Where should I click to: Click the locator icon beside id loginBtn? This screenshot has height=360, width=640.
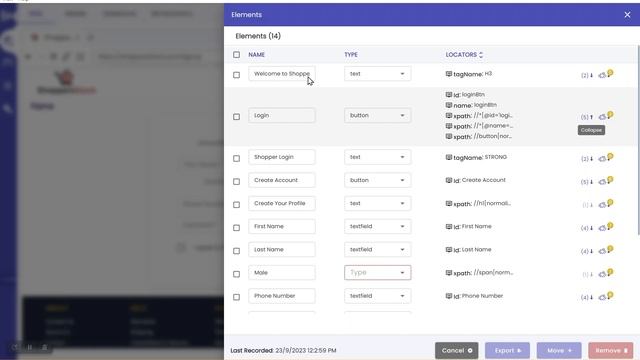coord(449,95)
